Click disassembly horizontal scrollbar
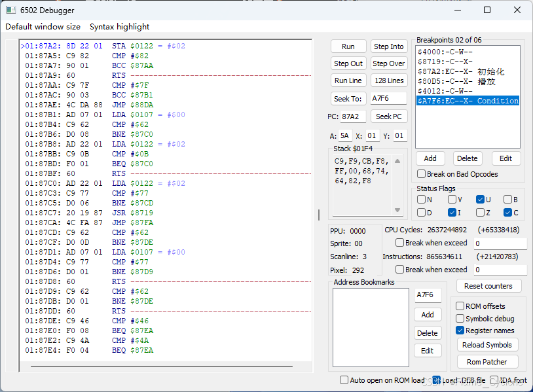Viewport: 533px width, 392px height. [162, 366]
